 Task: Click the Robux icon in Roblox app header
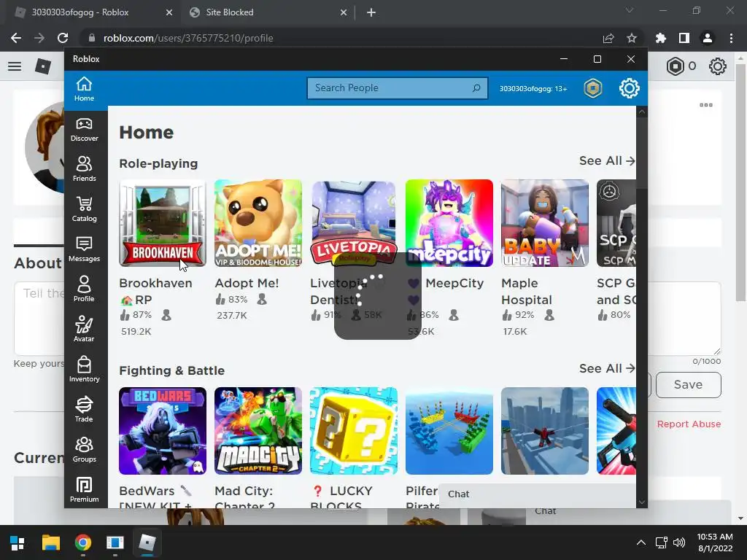point(593,88)
